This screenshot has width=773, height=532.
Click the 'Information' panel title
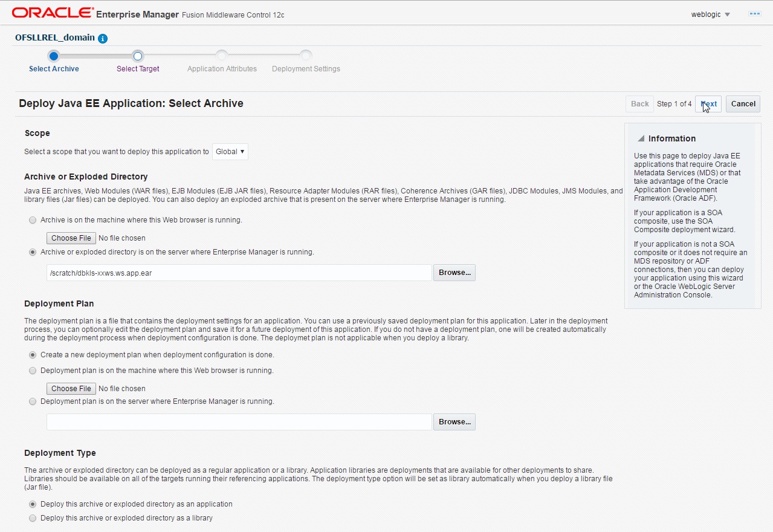672,138
